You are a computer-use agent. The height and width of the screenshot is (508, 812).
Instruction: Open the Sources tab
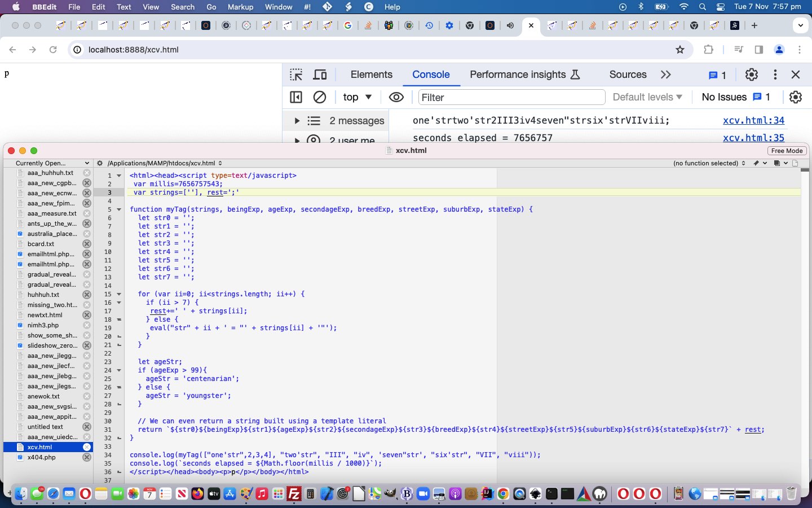pos(628,75)
